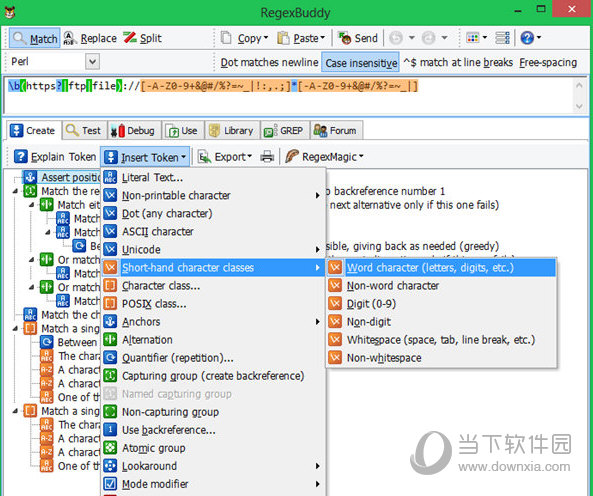
Task: Toggle Dot matches newline option
Action: (269, 62)
